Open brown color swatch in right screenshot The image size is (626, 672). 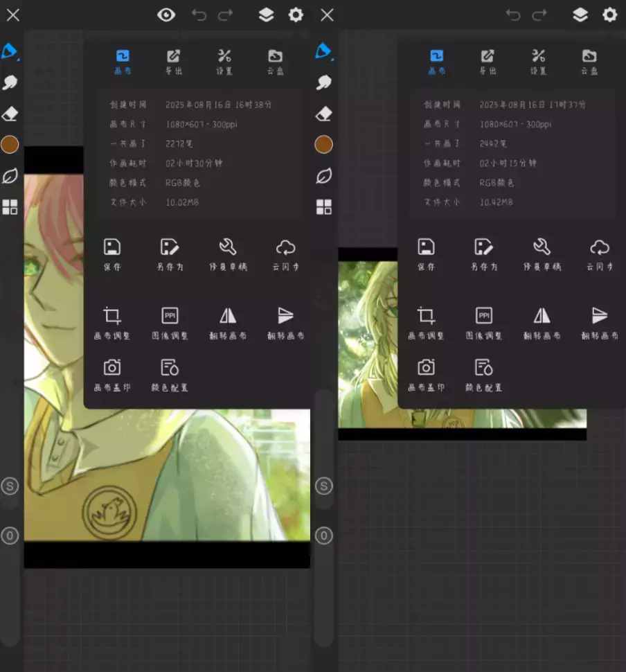(324, 144)
